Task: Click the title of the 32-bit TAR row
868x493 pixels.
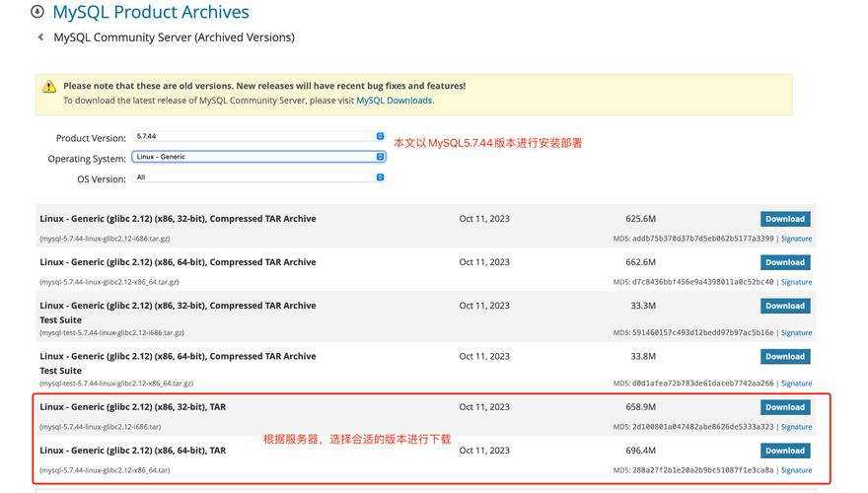Action: [x=133, y=407]
